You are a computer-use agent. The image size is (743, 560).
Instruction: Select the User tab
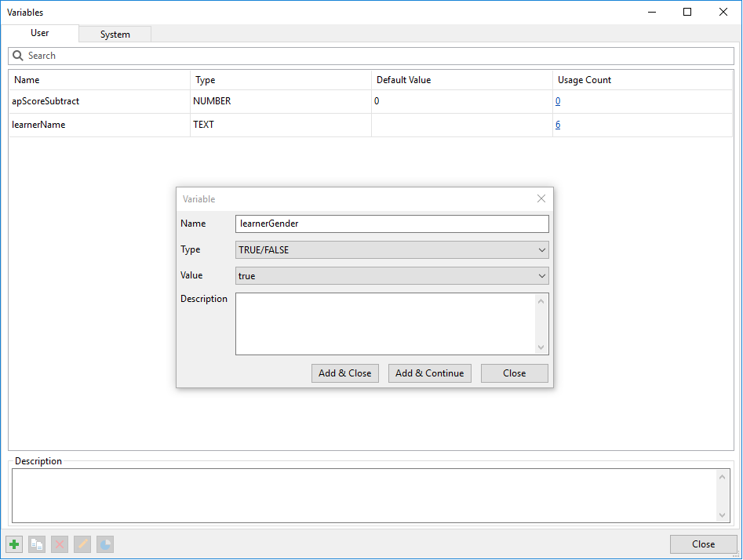(40, 33)
